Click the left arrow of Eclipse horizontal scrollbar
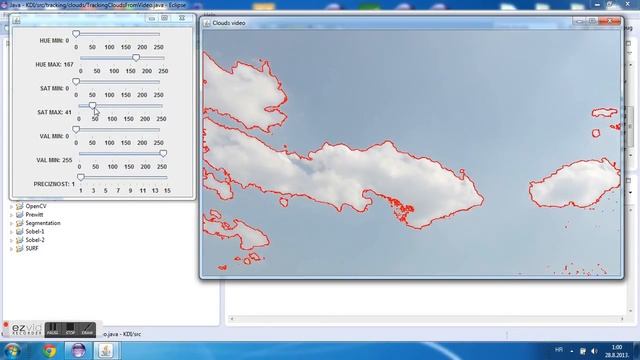 pyautogui.click(x=232, y=319)
